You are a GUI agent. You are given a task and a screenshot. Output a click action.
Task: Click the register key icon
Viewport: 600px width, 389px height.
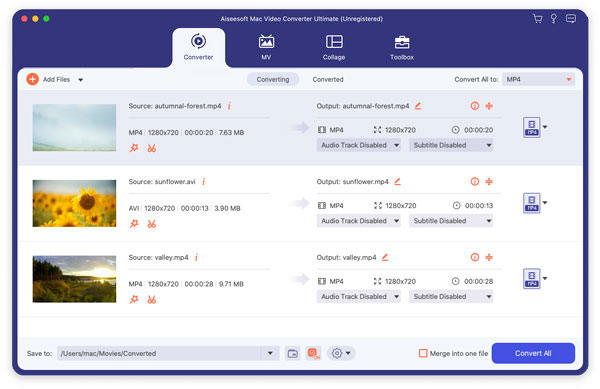[x=553, y=18]
